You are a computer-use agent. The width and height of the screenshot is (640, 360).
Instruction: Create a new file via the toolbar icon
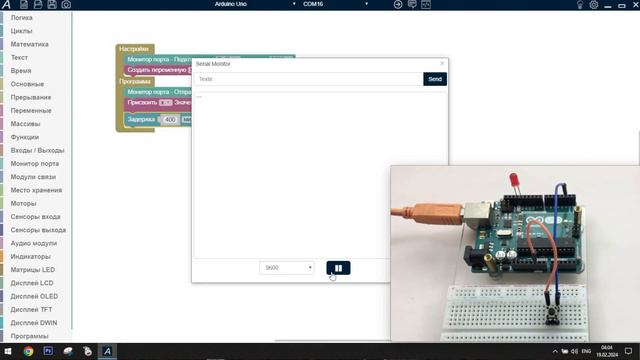click(24, 4)
